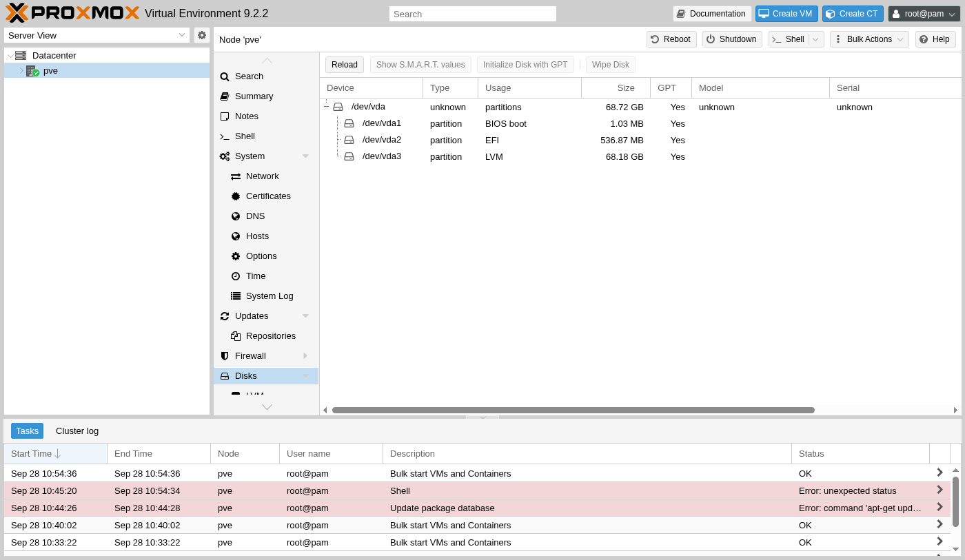Click the Shutdown button
Screen dimensions: 965x560
732,39
